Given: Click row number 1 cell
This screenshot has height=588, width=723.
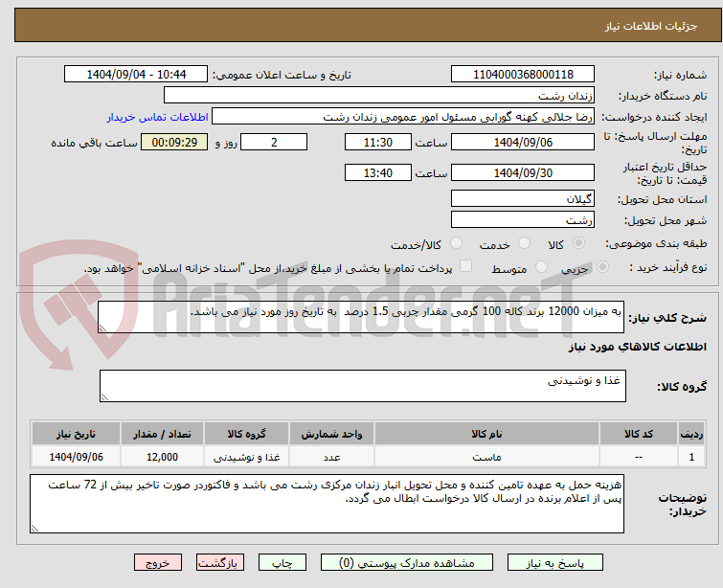Looking at the screenshot, I should pyautogui.click(x=691, y=457).
